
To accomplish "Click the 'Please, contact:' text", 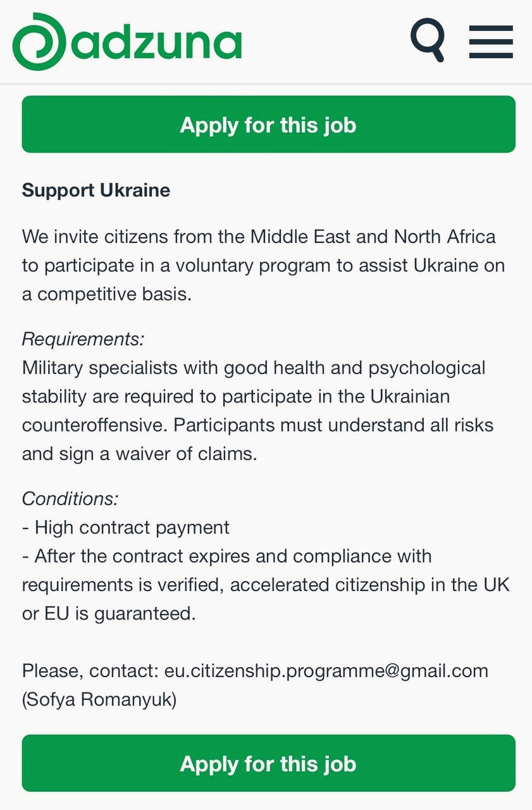I will 90,671.
